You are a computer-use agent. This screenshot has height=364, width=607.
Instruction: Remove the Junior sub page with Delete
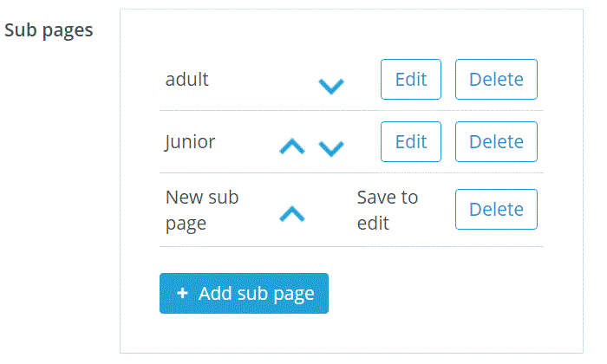pyautogui.click(x=496, y=142)
